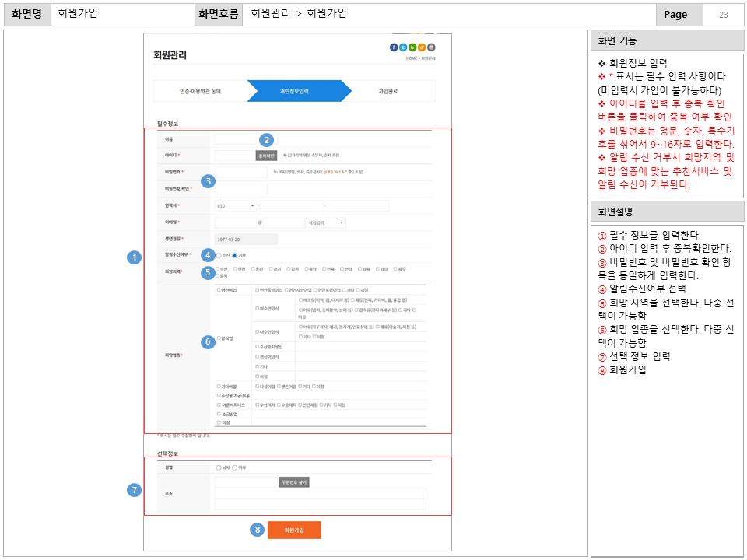
Task: Select the 수신 radio button for 알림수신여부
Action: 219,255
